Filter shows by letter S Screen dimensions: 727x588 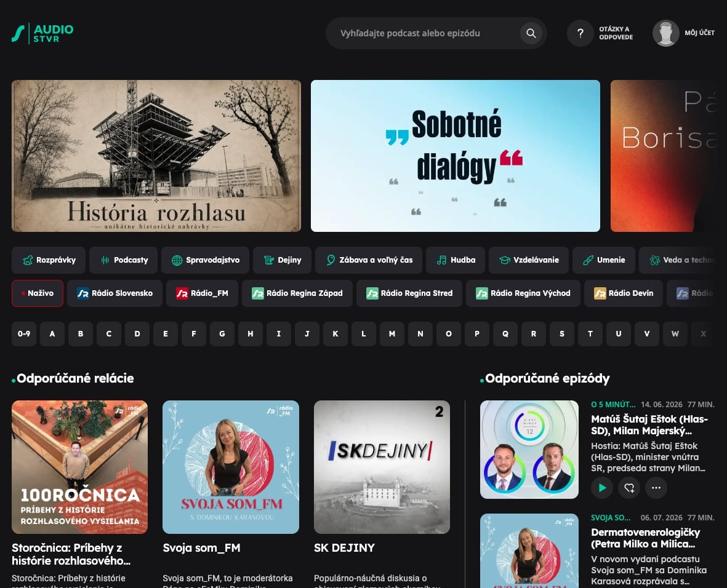[562, 333]
